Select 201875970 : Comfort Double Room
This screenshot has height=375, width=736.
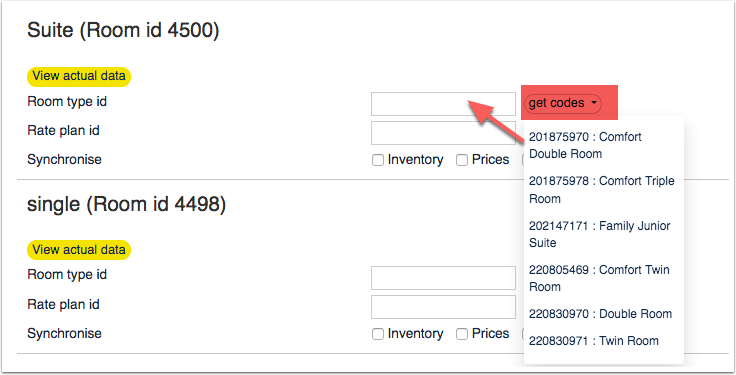[x=585, y=145]
